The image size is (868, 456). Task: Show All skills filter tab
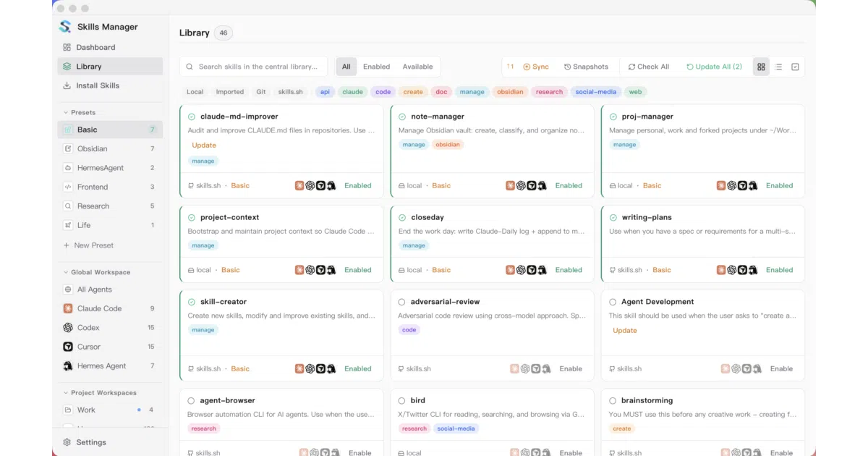[x=346, y=67]
